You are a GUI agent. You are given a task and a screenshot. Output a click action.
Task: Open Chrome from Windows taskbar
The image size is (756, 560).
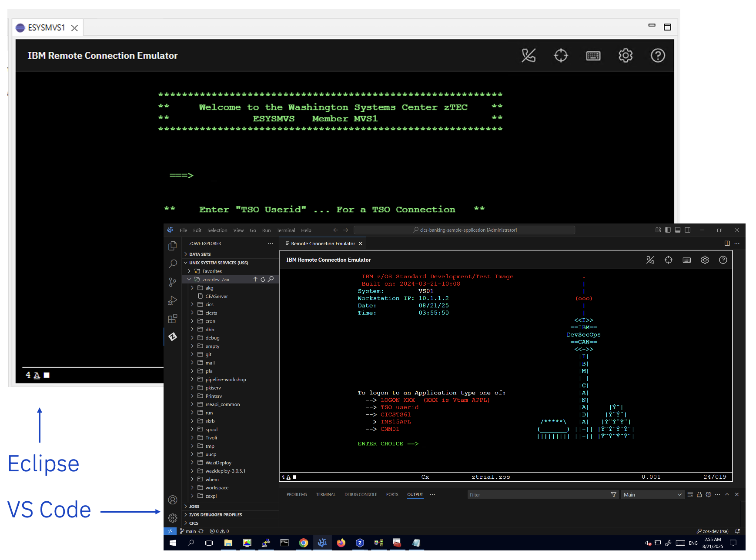[304, 543]
